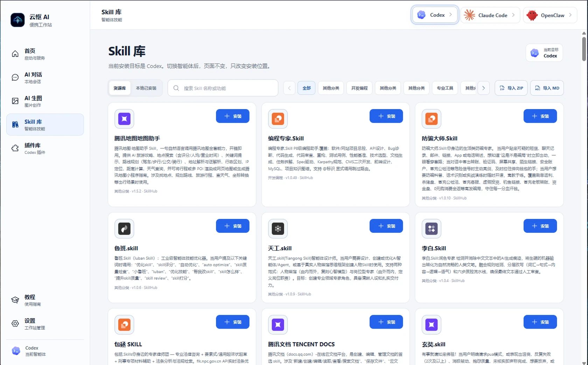Image resolution: width=588 pixels, height=365 pixels.
Task: Install the 腾讯地图地图助手 skill
Action: [x=233, y=116]
